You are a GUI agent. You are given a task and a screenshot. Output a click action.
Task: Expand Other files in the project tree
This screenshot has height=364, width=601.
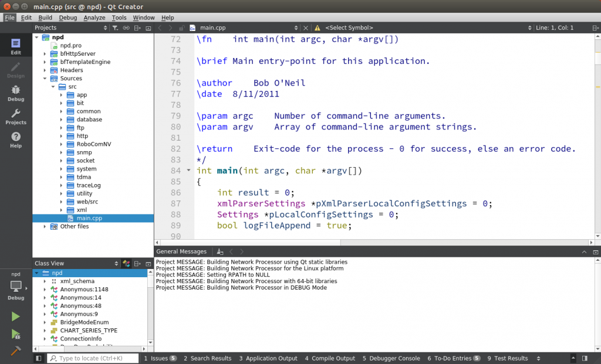point(45,226)
